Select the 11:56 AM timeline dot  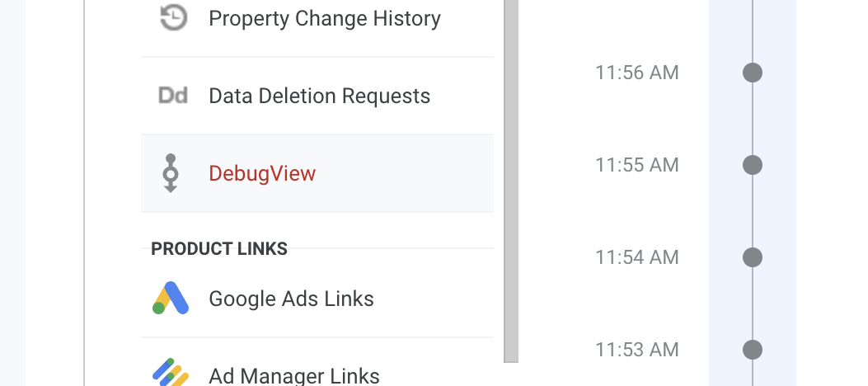coord(753,73)
